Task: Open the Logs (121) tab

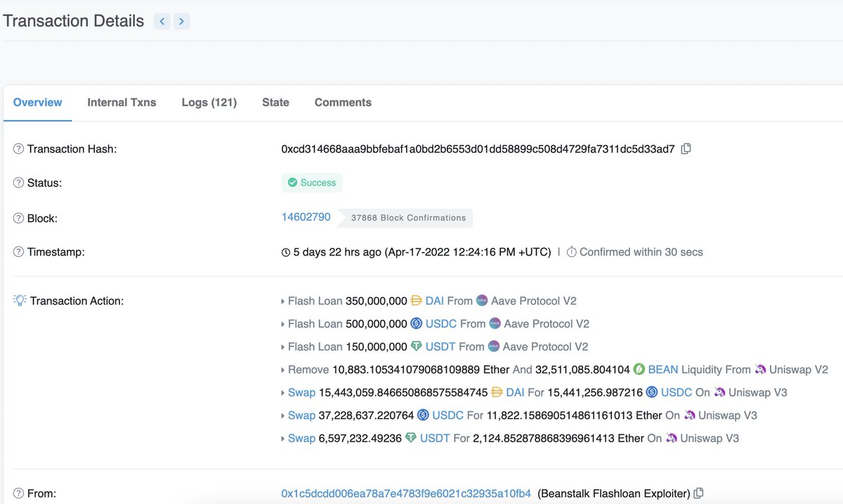Action: click(209, 102)
